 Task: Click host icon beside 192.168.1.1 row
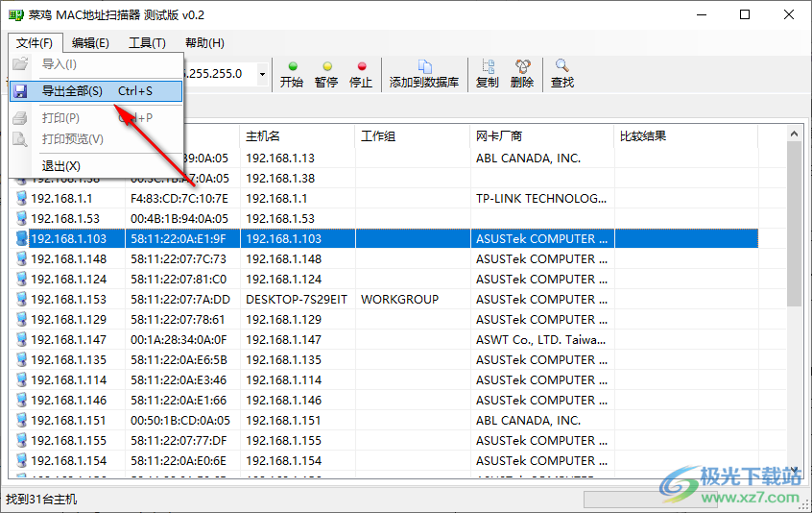point(22,199)
